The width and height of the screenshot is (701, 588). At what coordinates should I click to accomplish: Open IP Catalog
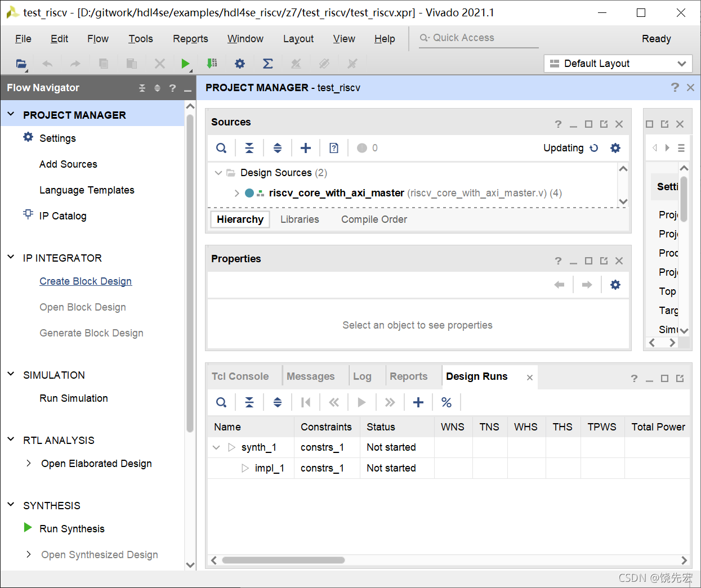click(63, 216)
